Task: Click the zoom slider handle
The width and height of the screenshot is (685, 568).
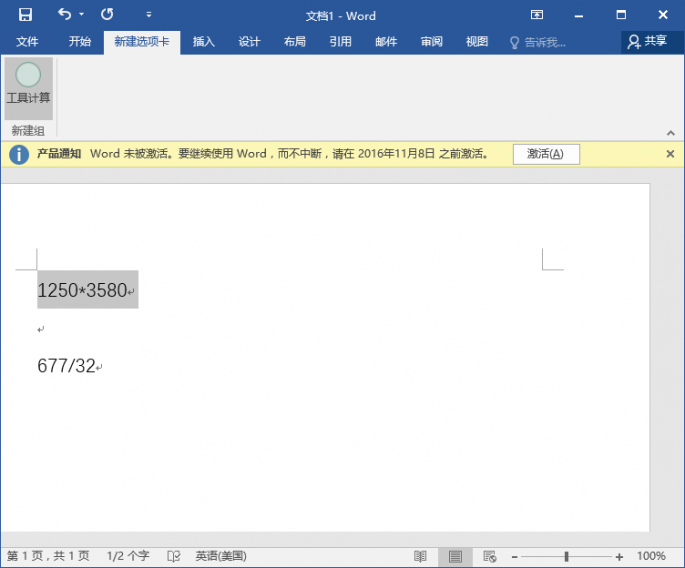Action: (x=566, y=556)
